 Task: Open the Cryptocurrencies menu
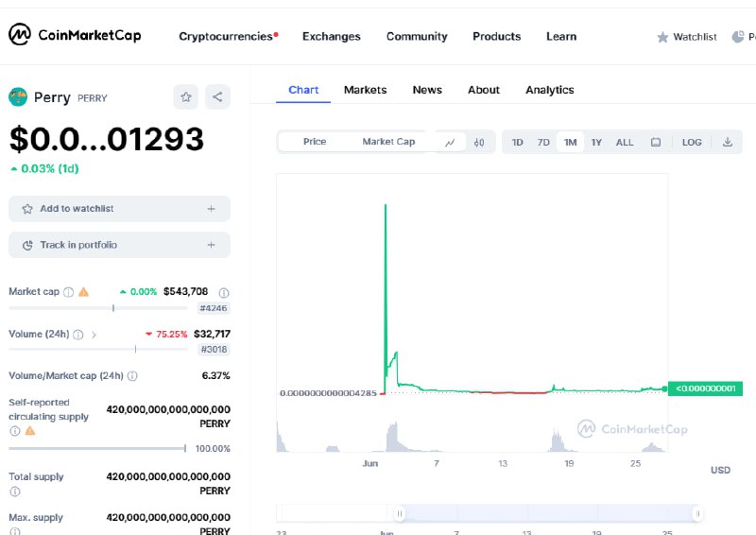click(x=228, y=37)
